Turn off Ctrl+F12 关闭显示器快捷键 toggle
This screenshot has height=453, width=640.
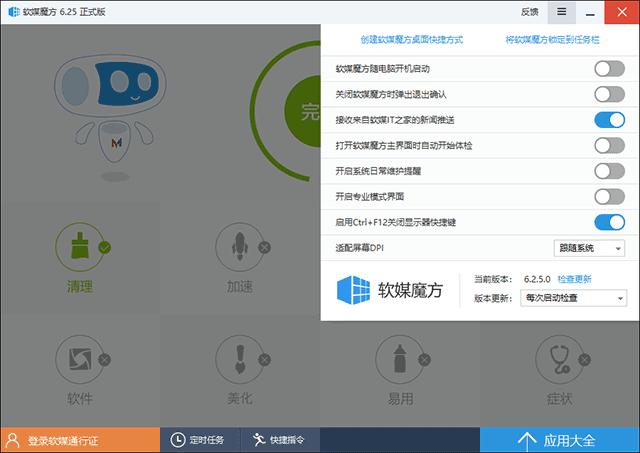pyautogui.click(x=609, y=222)
